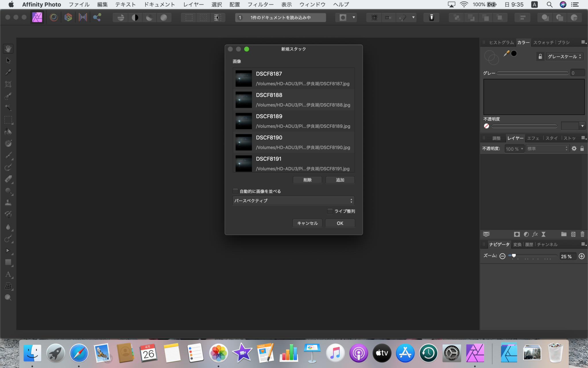Select the Zoom tool magnifier
This screenshot has height=368, width=588.
point(8,298)
